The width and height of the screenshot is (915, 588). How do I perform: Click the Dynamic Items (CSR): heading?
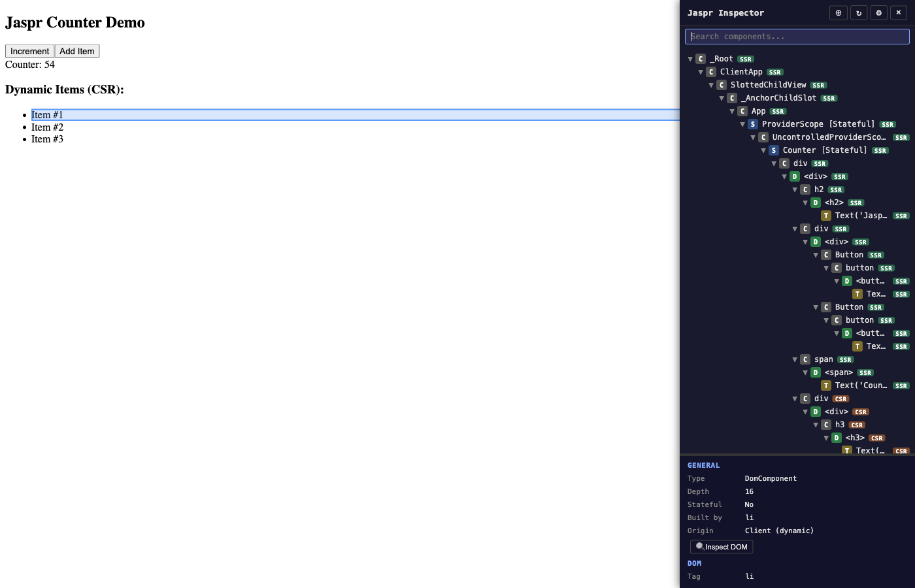(x=65, y=90)
